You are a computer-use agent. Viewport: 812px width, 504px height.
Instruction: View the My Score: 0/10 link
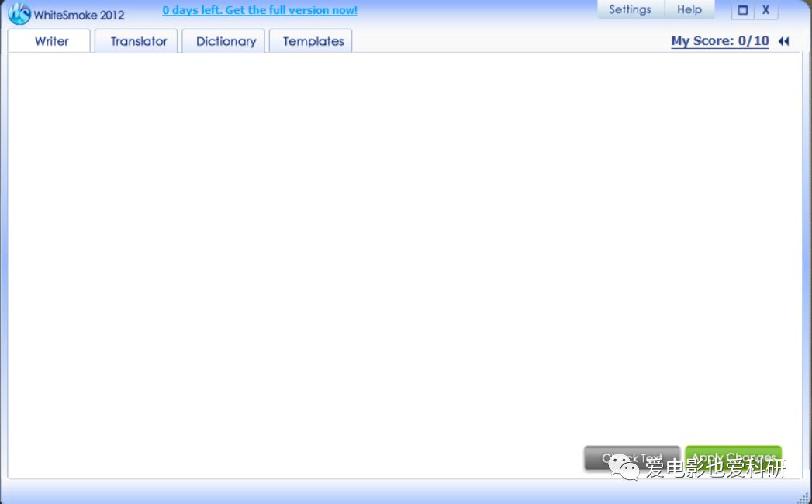point(720,41)
